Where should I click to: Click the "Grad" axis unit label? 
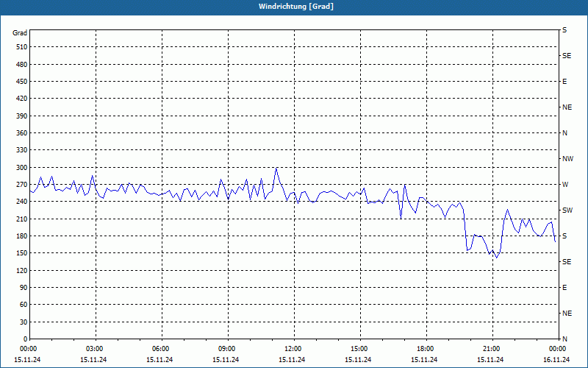[x=20, y=33]
